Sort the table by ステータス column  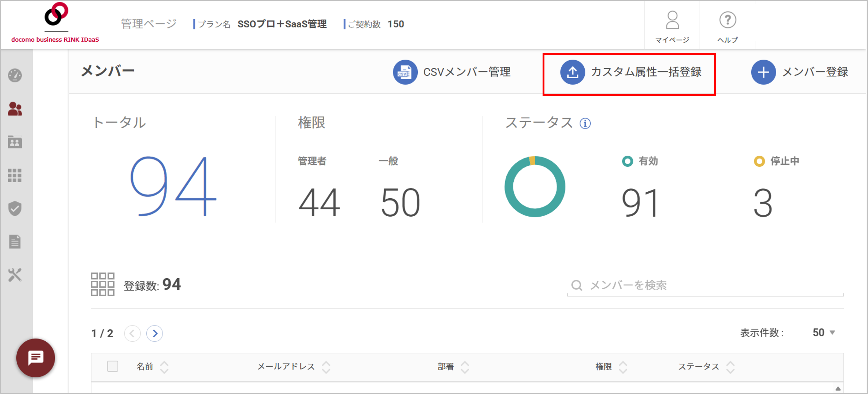pos(730,366)
